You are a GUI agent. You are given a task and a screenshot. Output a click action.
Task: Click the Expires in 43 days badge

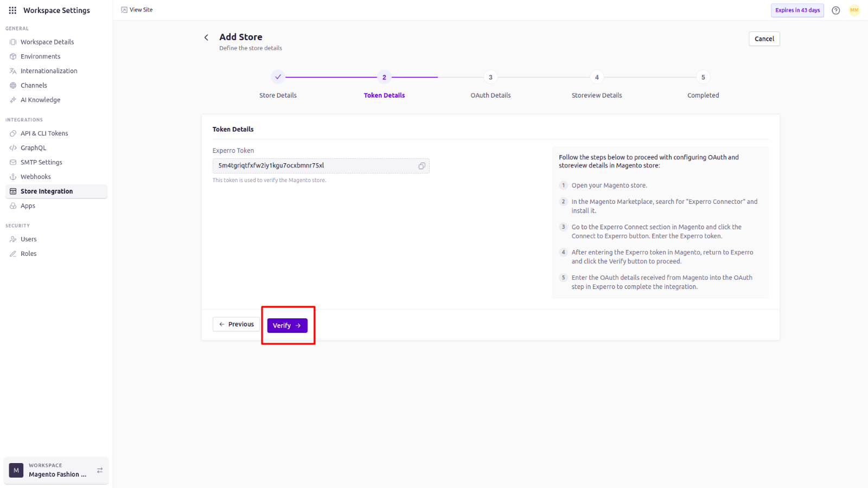tap(797, 10)
